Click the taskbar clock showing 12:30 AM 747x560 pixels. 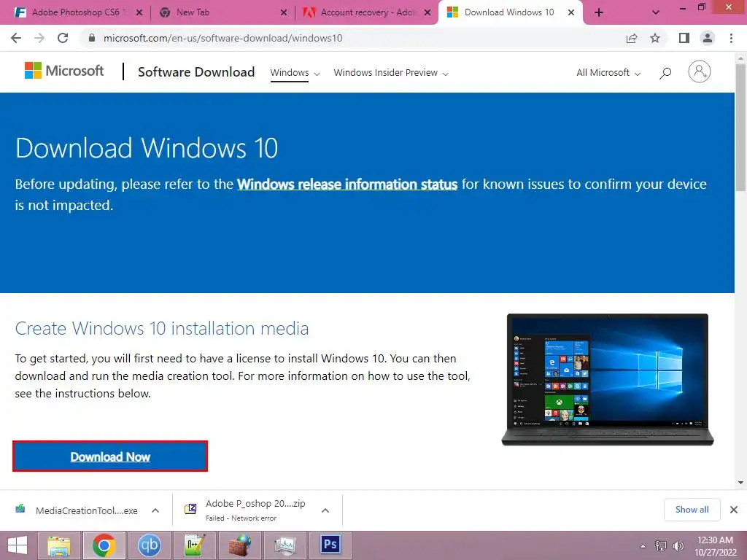715,545
